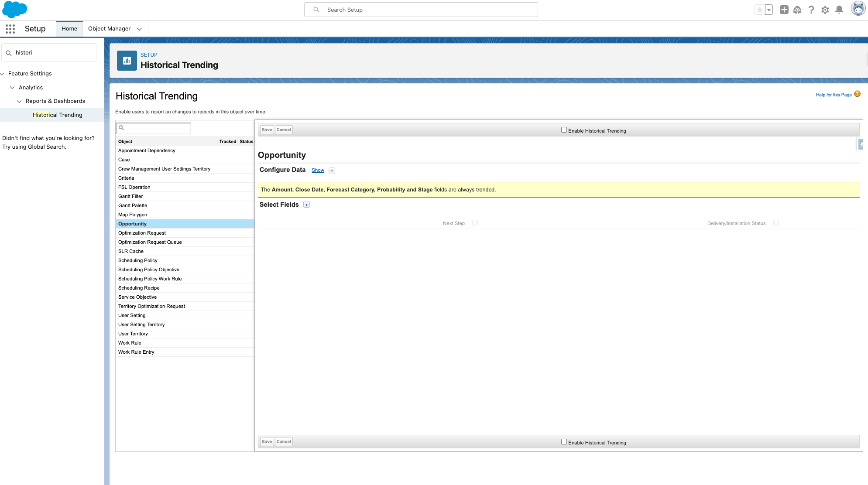
Task: Click the Astro user avatar
Action: 858,8
